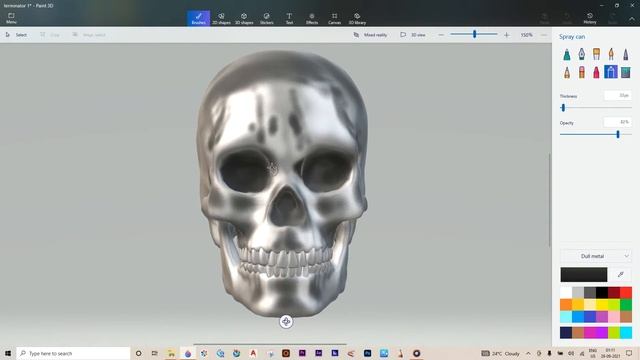The height and width of the screenshot is (360, 640).
Task: Open Photoshop from the taskbar
Action: point(367,353)
